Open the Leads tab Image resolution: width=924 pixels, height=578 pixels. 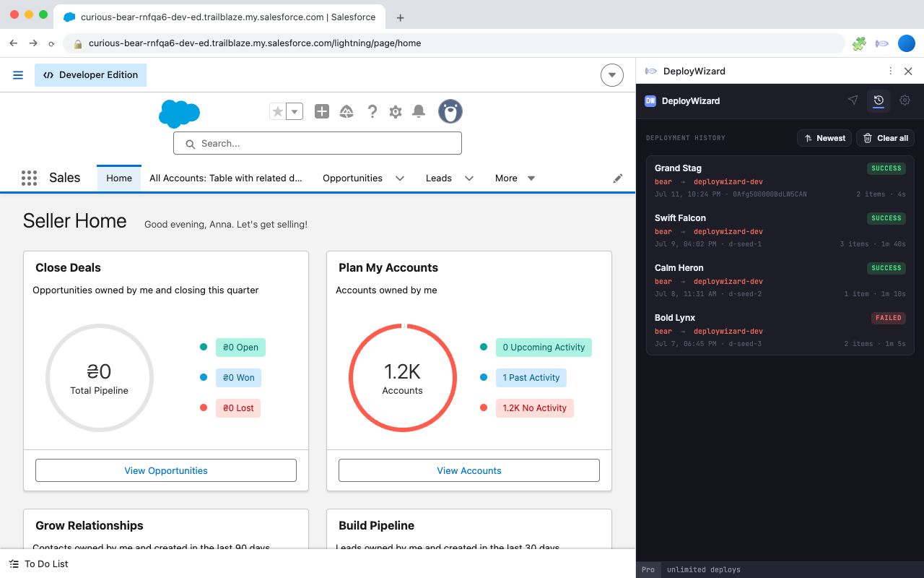439,178
